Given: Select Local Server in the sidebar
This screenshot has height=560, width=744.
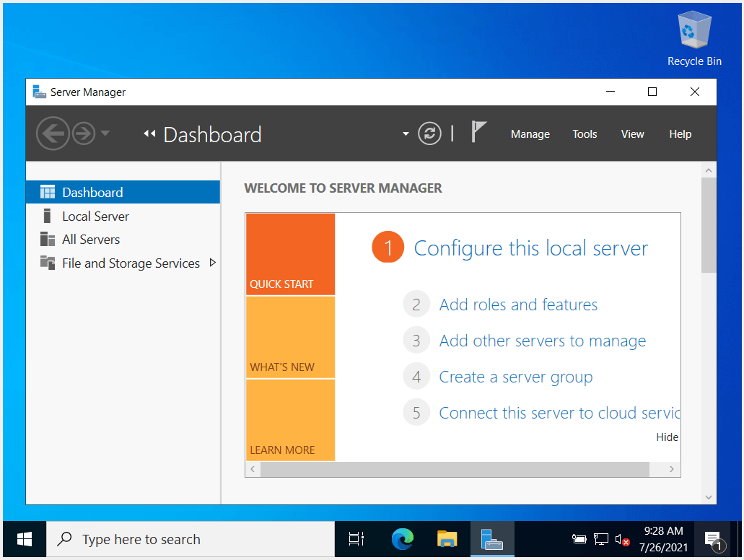Looking at the screenshot, I should coord(95,216).
